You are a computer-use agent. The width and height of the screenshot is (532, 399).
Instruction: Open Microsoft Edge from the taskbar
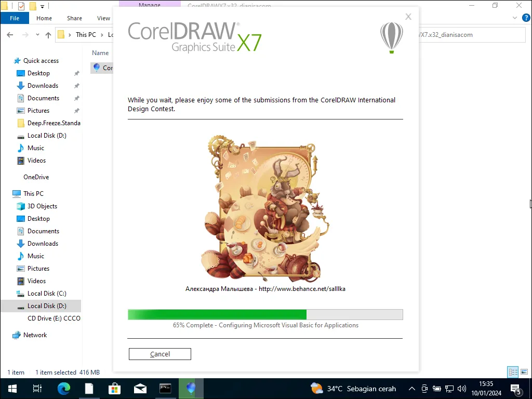(x=63, y=389)
